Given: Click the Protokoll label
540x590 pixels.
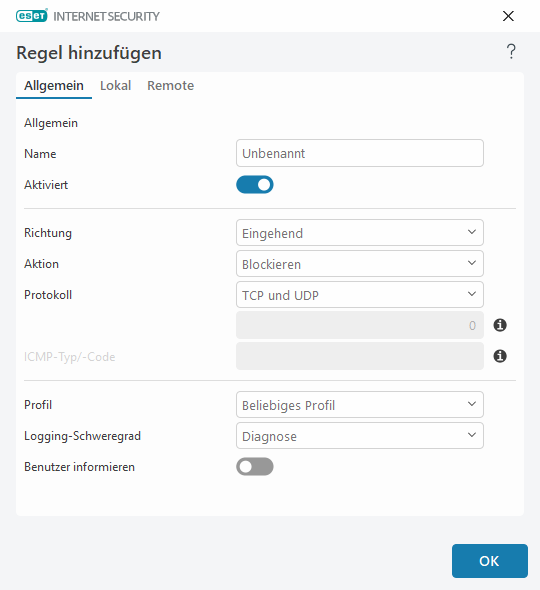Looking at the screenshot, I should coord(48,295).
